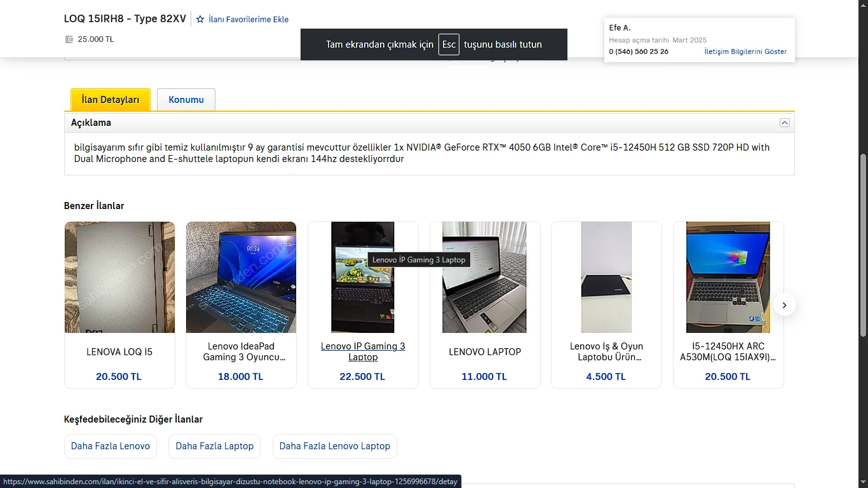The image size is (868, 488).
Task: Click the listing description text paragraph
Action: click(x=422, y=153)
